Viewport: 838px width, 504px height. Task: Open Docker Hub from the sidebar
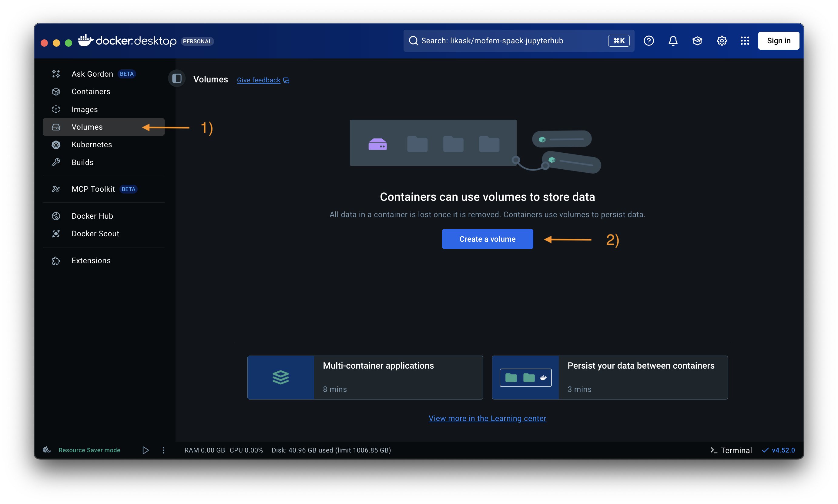click(x=92, y=216)
